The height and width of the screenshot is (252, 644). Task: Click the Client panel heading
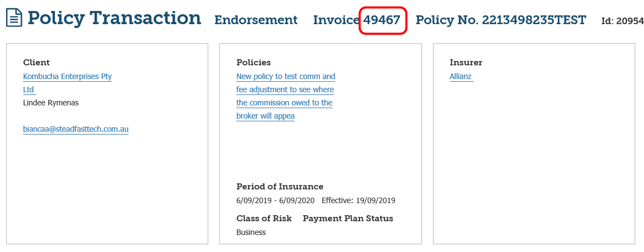coord(36,63)
